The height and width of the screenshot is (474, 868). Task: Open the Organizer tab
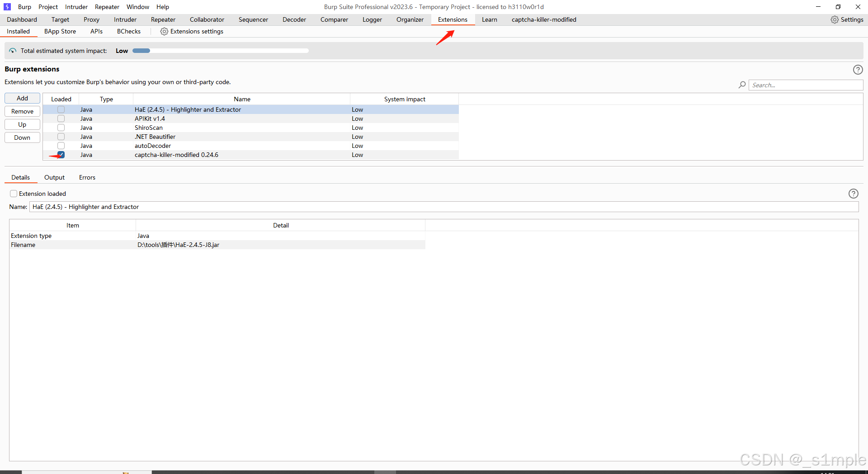[410, 19]
